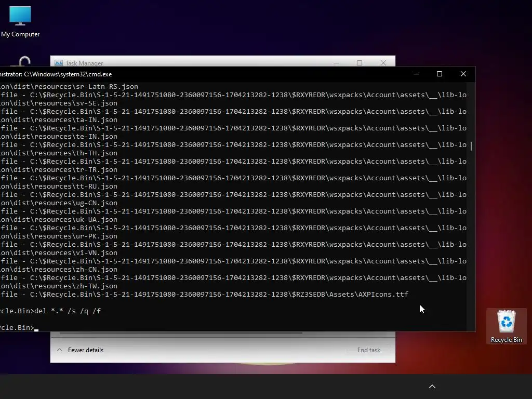Viewport: 532px width, 399px height.
Task: Click the Task Manager window title text
Action: click(84, 63)
